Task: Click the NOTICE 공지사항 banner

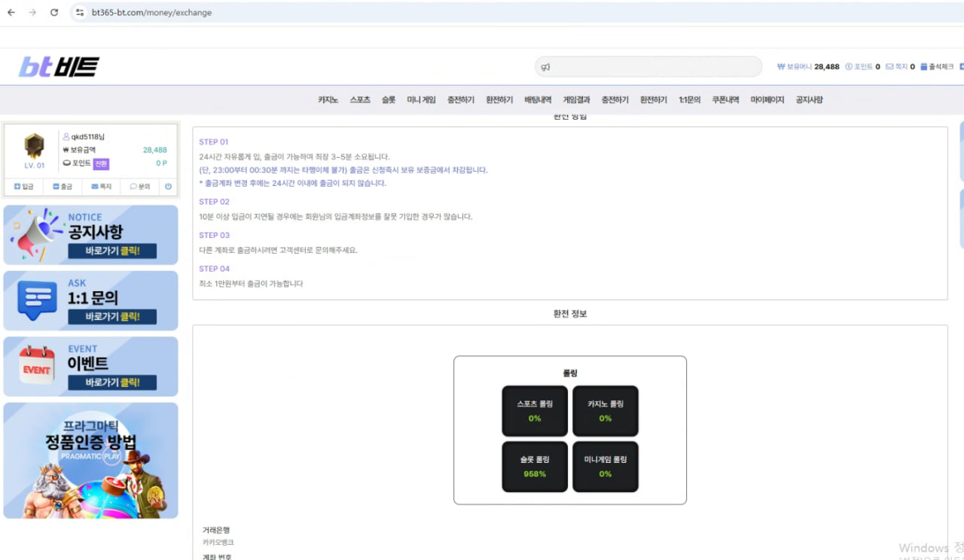Action: (90, 235)
